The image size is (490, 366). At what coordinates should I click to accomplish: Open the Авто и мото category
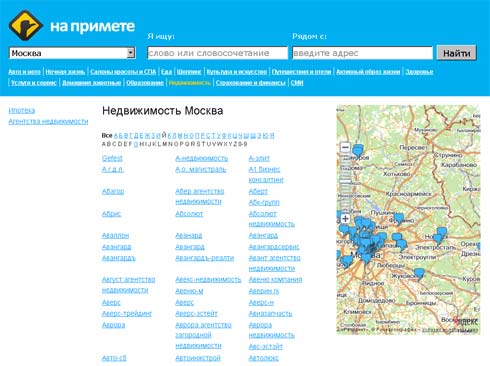point(24,72)
